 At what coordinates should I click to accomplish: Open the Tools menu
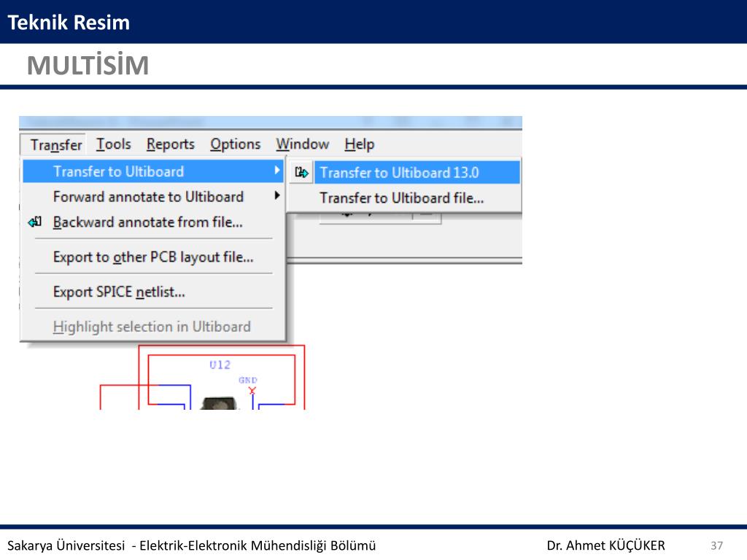(113, 144)
